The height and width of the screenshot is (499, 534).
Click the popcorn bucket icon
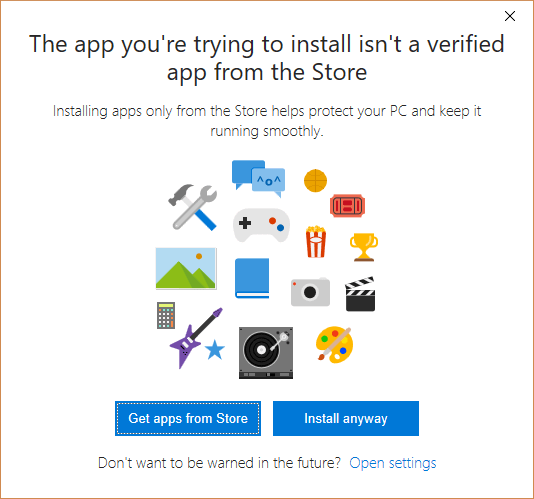coord(316,241)
